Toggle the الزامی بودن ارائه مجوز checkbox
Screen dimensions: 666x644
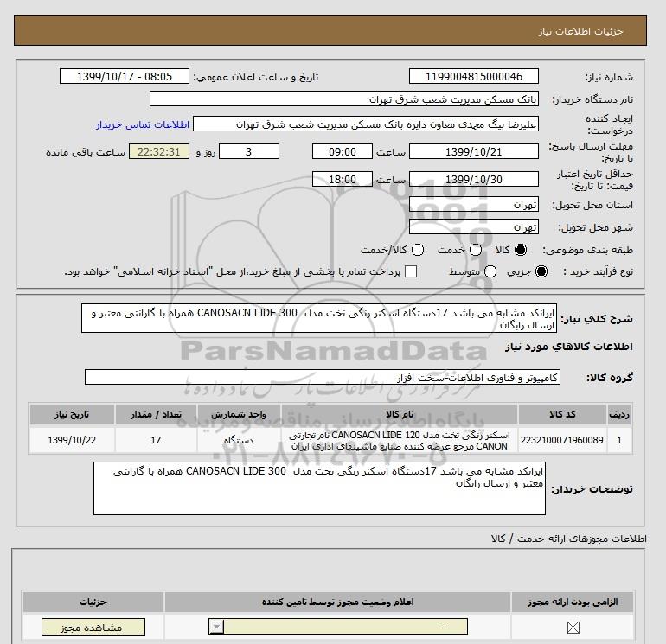[x=572, y=628]
